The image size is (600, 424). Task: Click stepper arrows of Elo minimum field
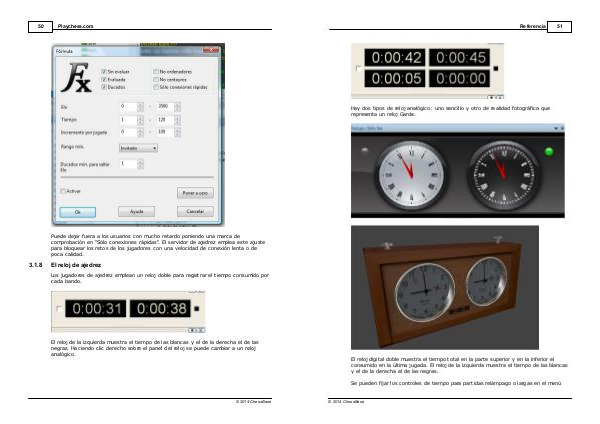tap(142, 105)
